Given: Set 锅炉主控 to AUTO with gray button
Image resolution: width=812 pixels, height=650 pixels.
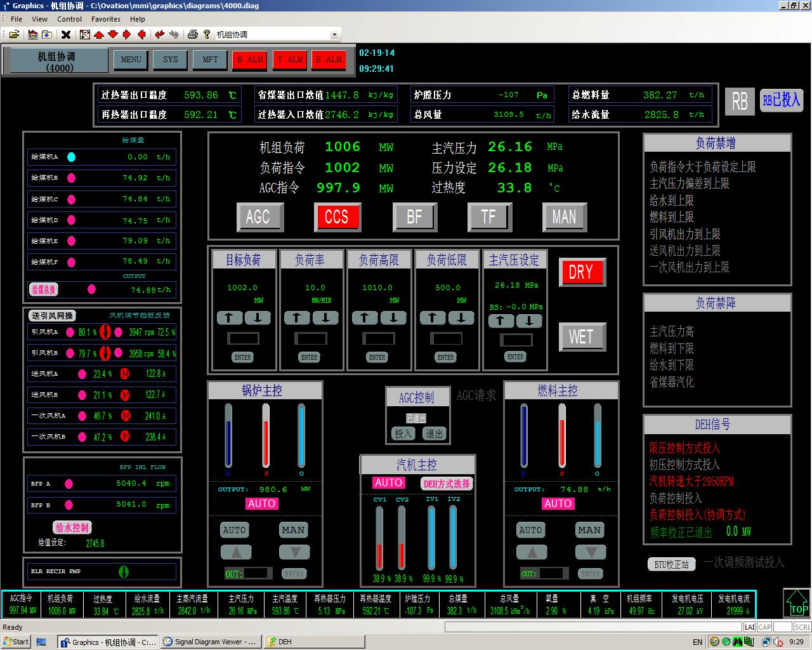Looking at the screenshot, I should 234,530.
